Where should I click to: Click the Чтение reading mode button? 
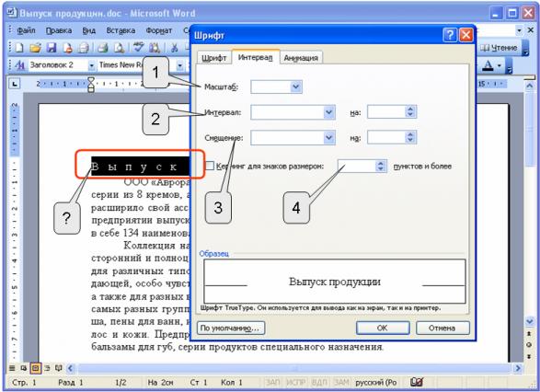(499, 48)
